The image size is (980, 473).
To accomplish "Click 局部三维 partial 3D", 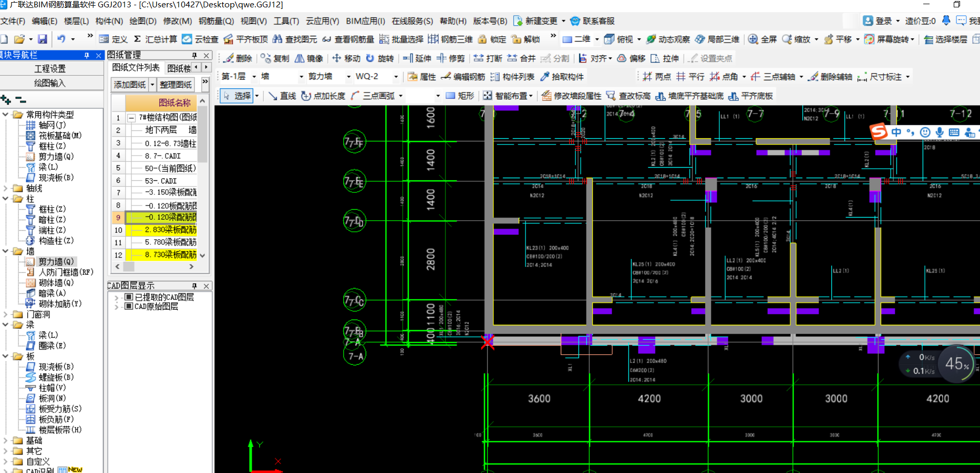I will (x=717, y=39).
